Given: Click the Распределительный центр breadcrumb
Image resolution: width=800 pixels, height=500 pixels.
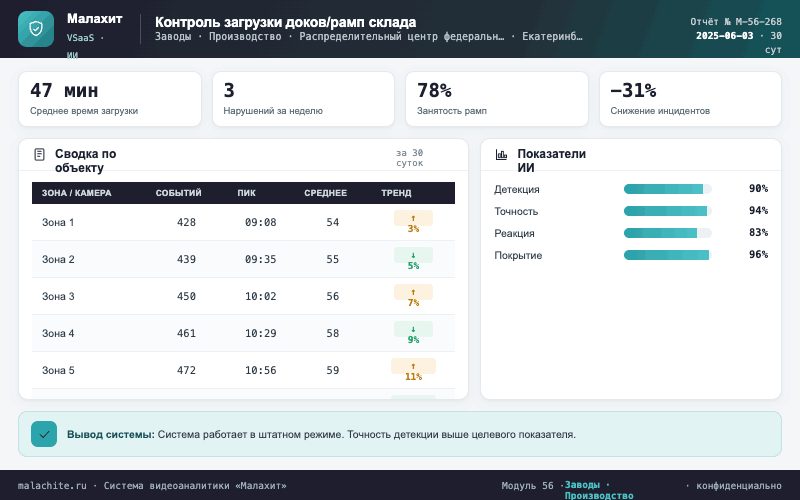Looking at the screenshot, I should [402, 37].
